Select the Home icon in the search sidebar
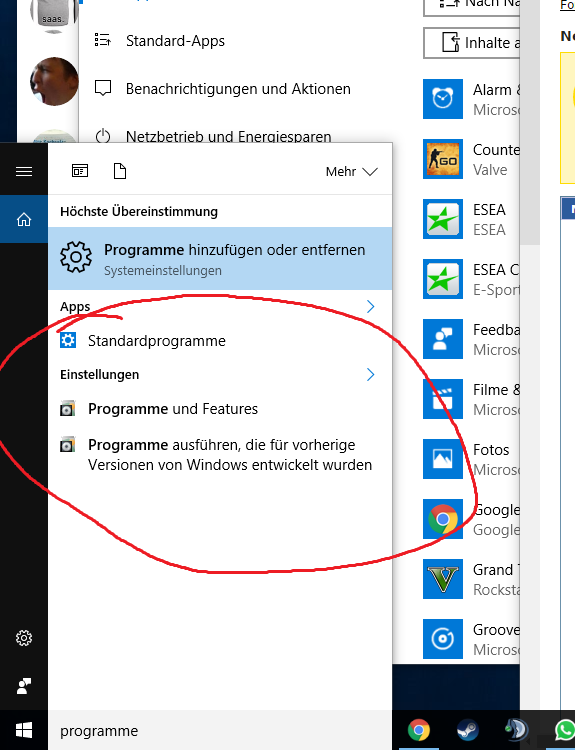 pyautogui.click(x=24, y=220)
